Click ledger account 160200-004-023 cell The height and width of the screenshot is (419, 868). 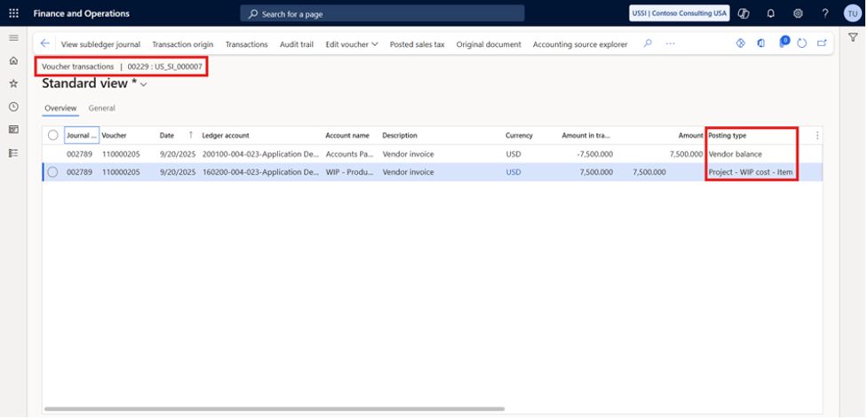[260, 172]
